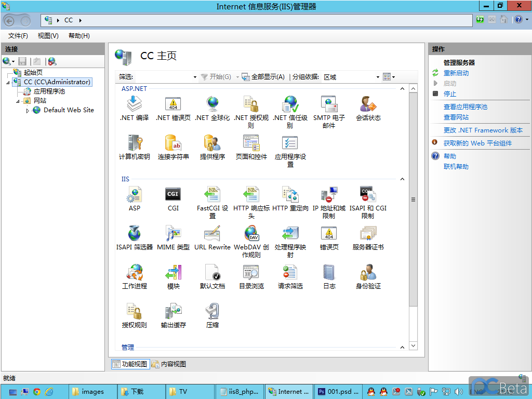The width and height of the screenshot is (532, 399).
Task: Open the 连接字符串 feature
Action: (173, 143)
